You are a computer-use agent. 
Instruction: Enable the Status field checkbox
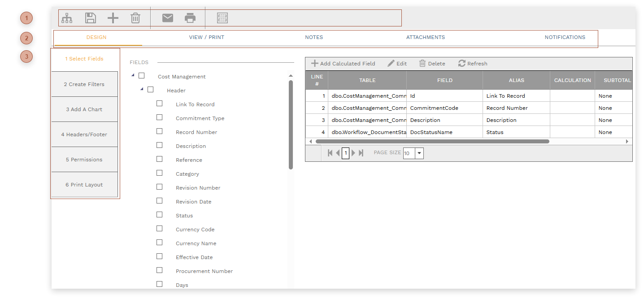tap(159, 214)
